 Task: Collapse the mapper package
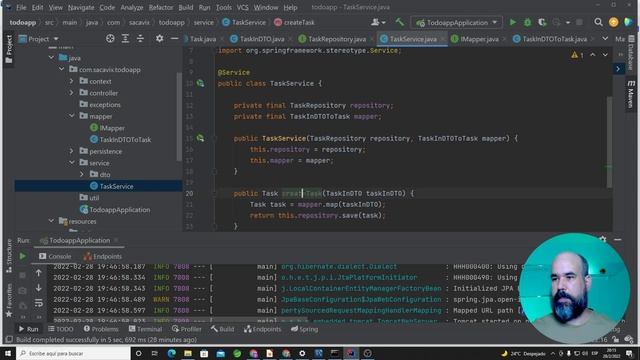coord(72,116)
